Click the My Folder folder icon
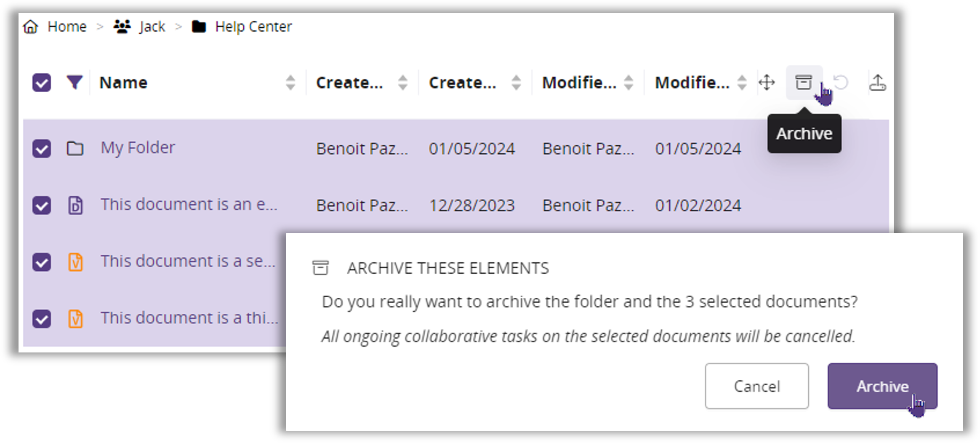 click(x=75, y=149)
